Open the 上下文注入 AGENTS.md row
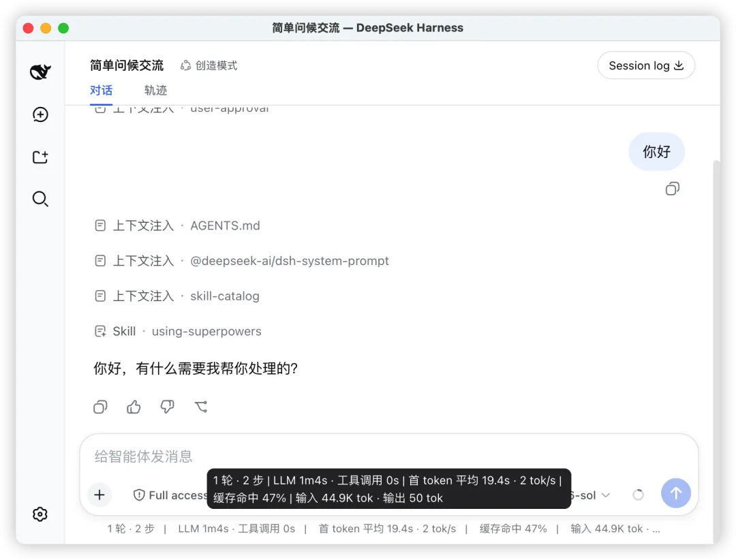The image size is (736, 560). (x=177, y=225)
